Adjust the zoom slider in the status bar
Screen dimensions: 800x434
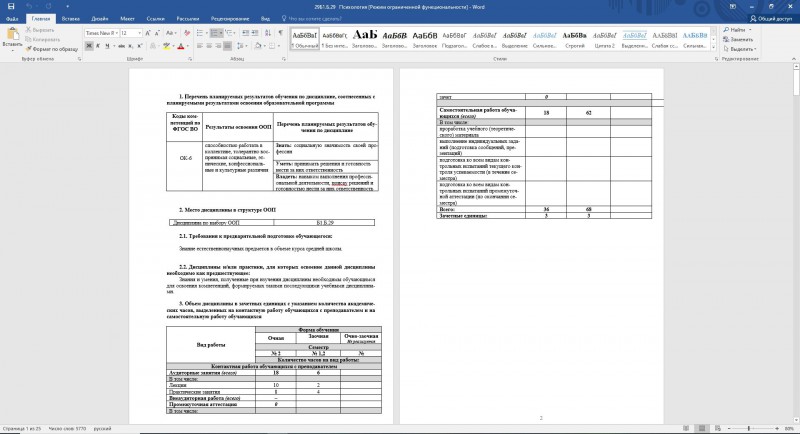click(x=749, y=428)
